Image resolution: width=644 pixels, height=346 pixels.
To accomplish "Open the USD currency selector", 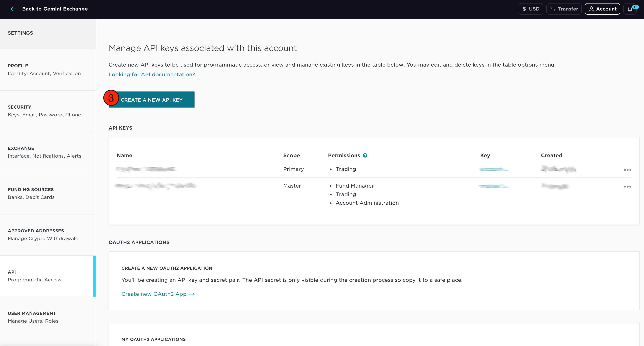I will [x=531, y=9].
